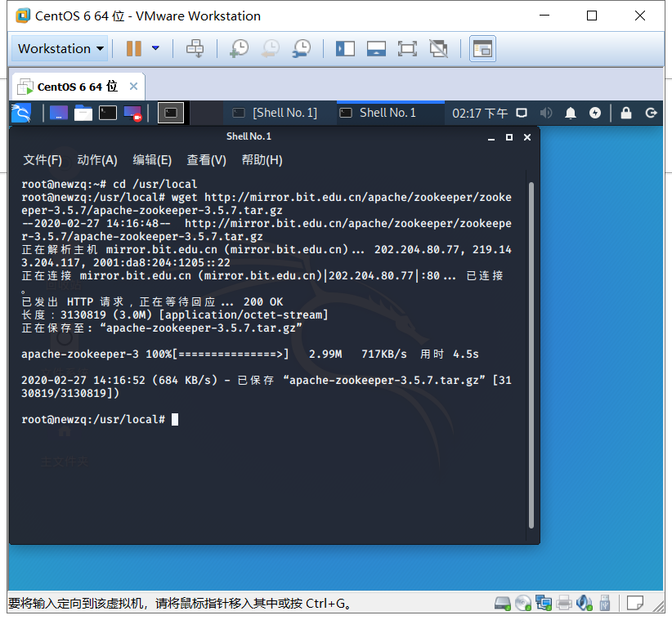Click the USB device status icon
The image size is (672, 620).
click(605, 604)
